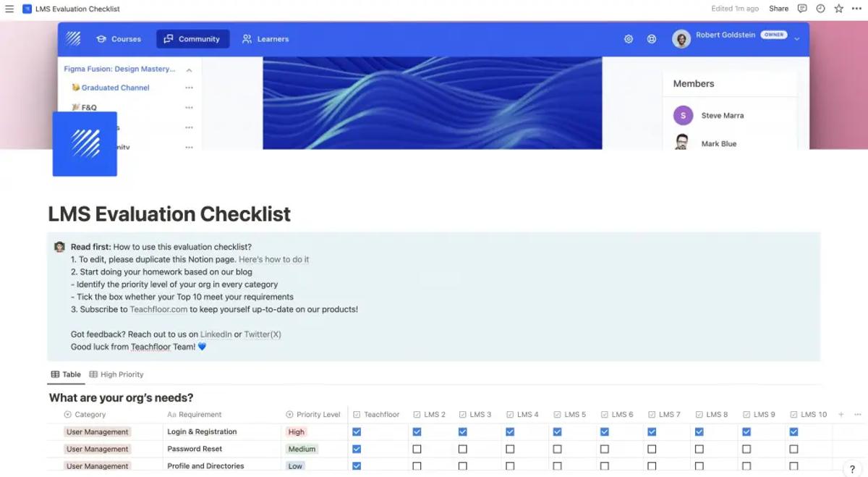Open settings gear in the cover banner
868x477 pixels.
(629, 39)
